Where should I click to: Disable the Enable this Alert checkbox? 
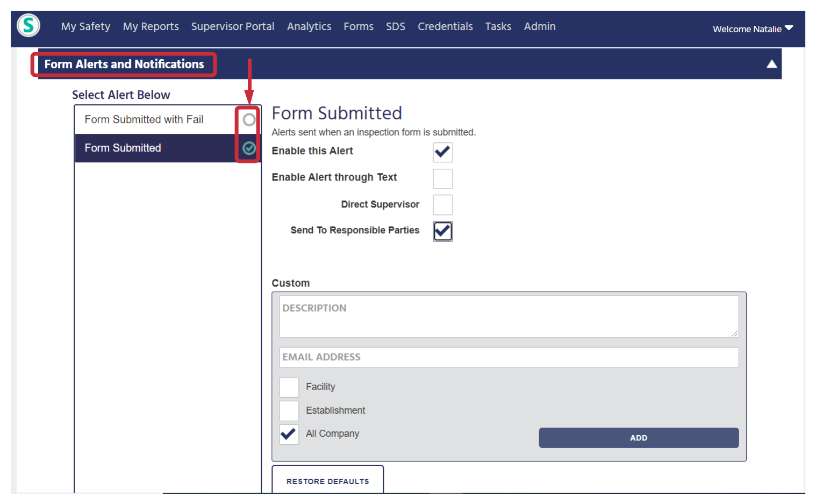[442, 152]
